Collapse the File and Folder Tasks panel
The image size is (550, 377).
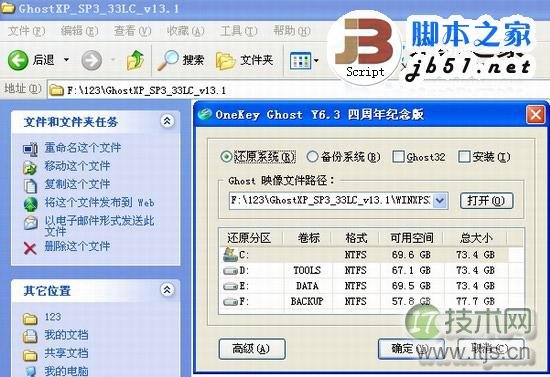[167, 121]
